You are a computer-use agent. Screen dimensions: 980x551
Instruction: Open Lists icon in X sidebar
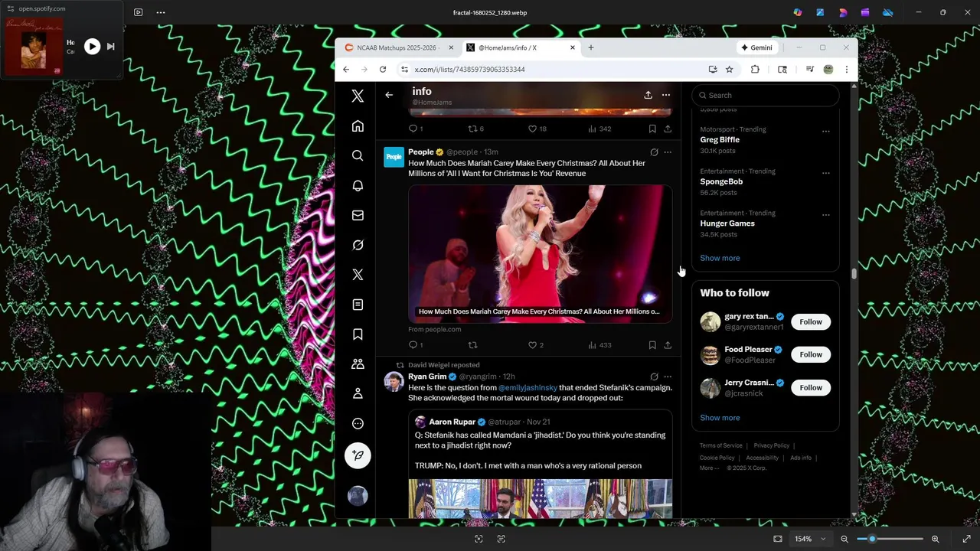358,305
